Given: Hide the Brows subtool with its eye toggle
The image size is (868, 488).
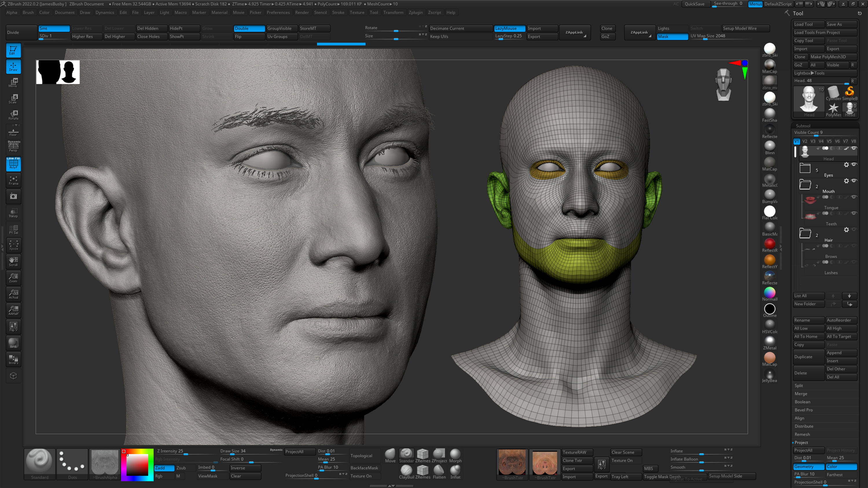Looking at the screenshot, I should coord(854,246).
